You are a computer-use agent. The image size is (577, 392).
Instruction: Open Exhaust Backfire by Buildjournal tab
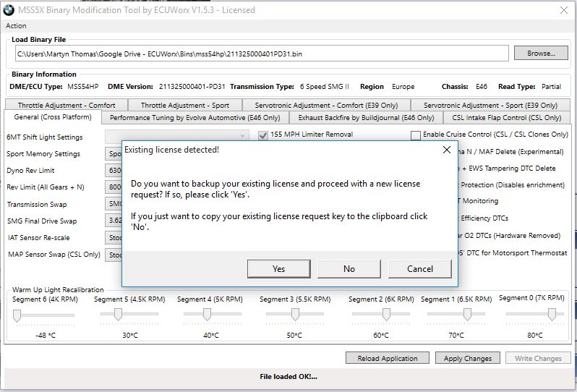(x=366, y=118)
